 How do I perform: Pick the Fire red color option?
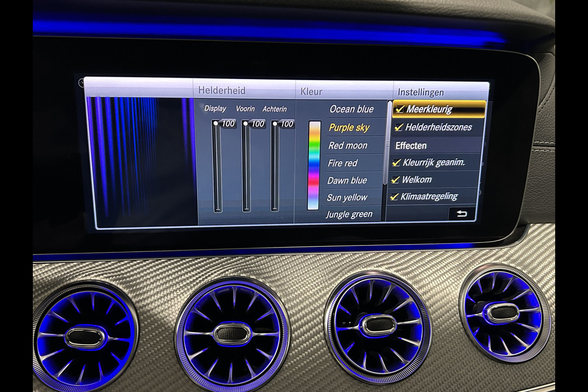tap(343, 163)
